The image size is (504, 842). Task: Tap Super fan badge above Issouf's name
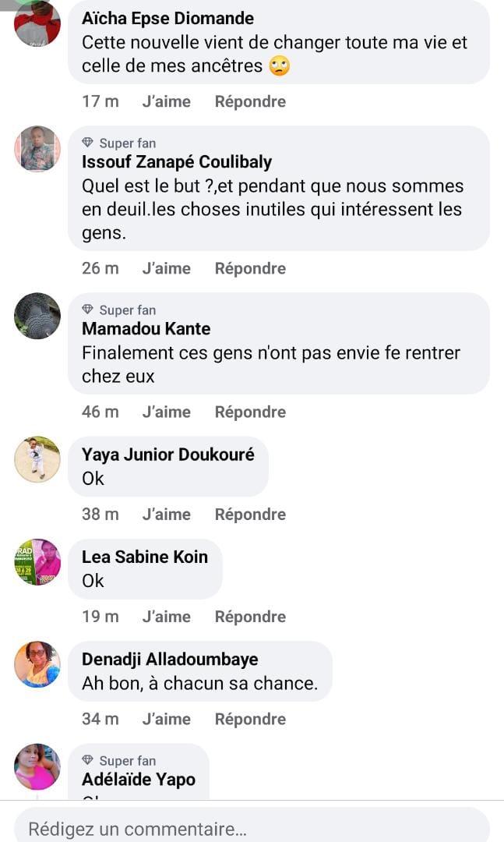[x=119, y=143]
